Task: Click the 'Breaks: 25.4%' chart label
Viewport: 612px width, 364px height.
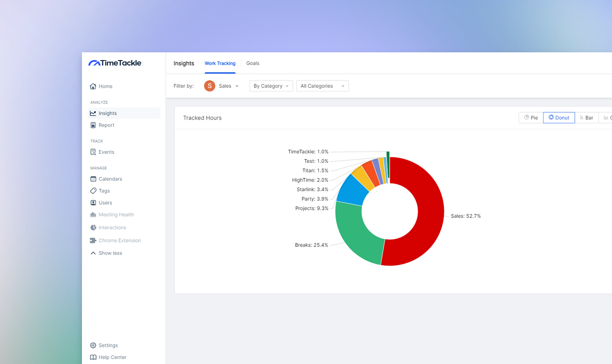Action: click(x=311, y=245)
